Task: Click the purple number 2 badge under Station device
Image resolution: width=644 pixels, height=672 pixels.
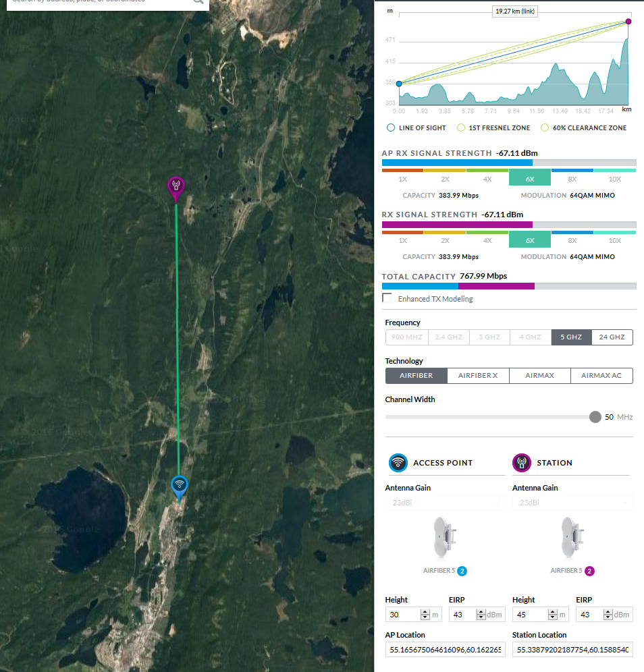Action: point(589,571)
